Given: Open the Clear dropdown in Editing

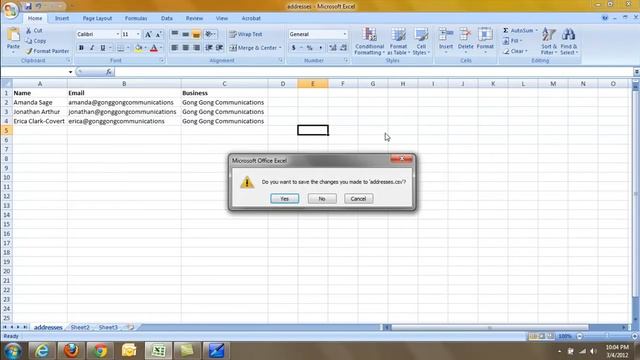Looking at the screenshot, I should point(515,51).
